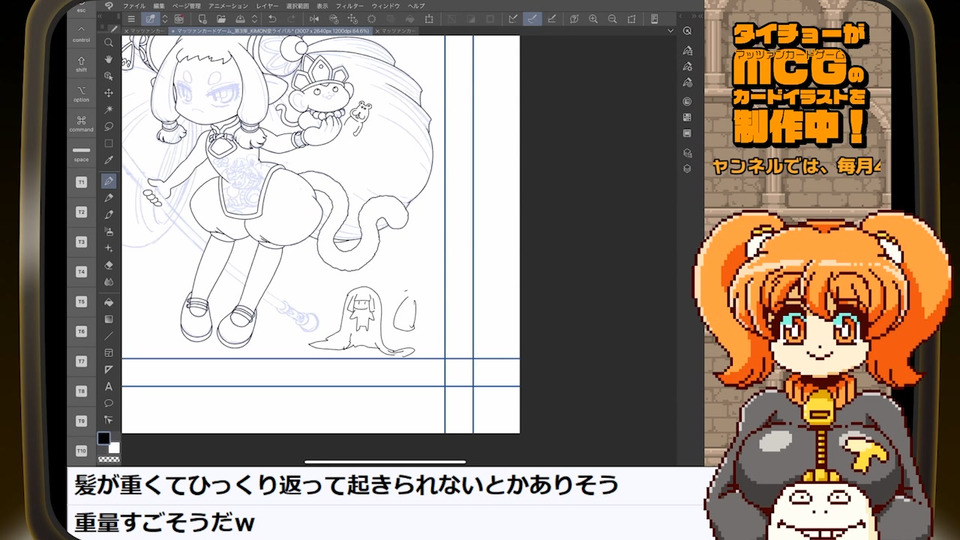Open the アニメーション menu
960x540 pixels.
(228, 6)
